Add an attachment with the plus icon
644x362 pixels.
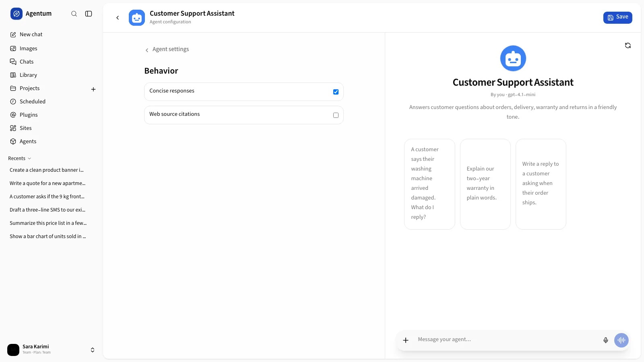[406, 340]
